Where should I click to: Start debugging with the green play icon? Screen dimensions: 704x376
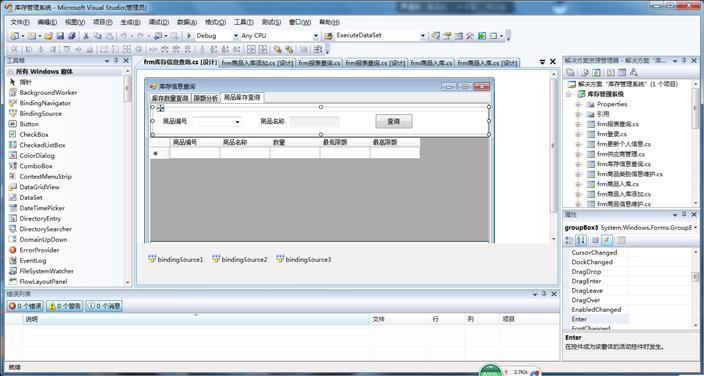[189, 36]
